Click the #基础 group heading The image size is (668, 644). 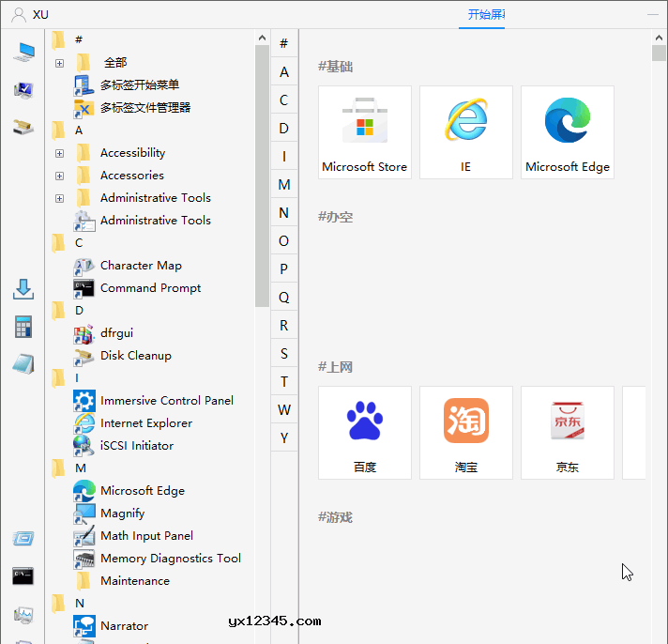pos(336,67)
